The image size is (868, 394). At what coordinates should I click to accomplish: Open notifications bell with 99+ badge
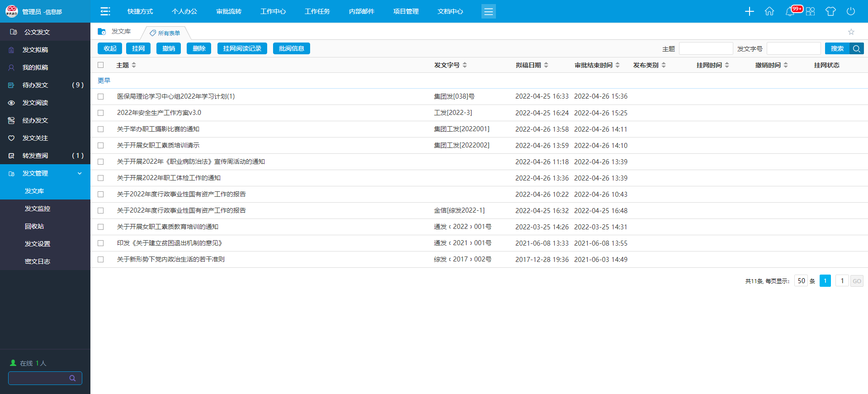pyautogui.click(x=790, y=11)
